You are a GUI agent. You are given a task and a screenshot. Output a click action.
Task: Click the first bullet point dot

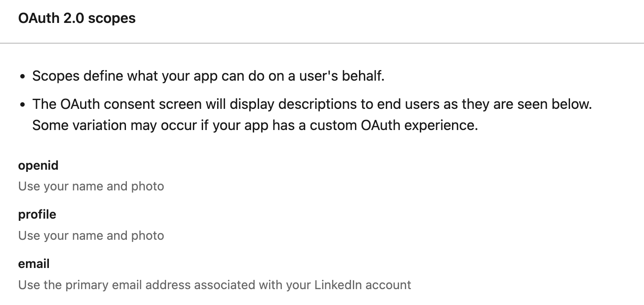pyautogui.click(x=23, y=77)
